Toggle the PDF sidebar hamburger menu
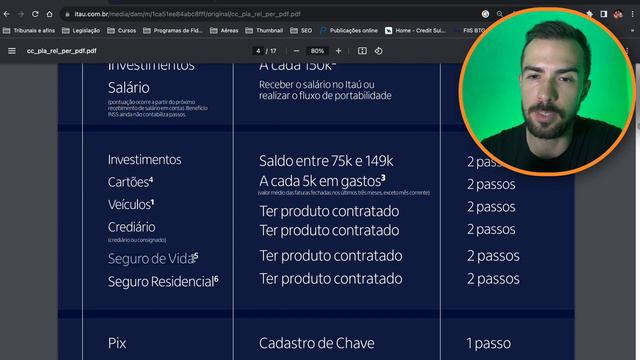The width and height of the screenshot is (640, 360). 12,51
